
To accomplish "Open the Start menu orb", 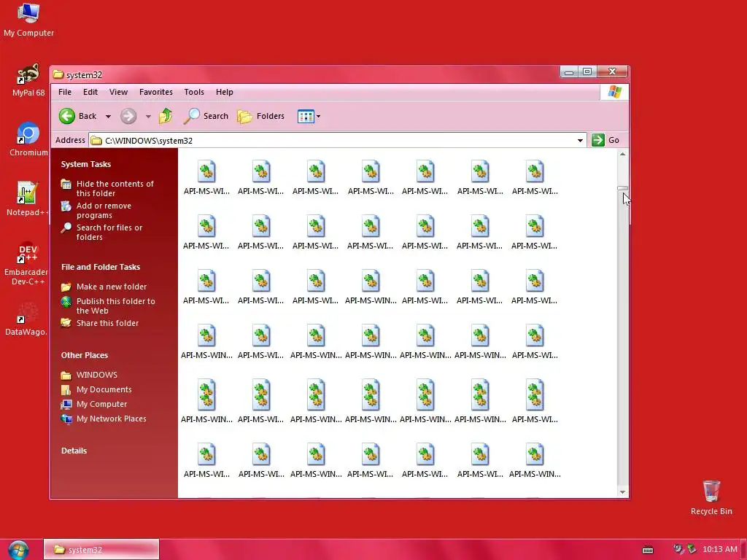I will pyautogui.click(x=18, y=550).
